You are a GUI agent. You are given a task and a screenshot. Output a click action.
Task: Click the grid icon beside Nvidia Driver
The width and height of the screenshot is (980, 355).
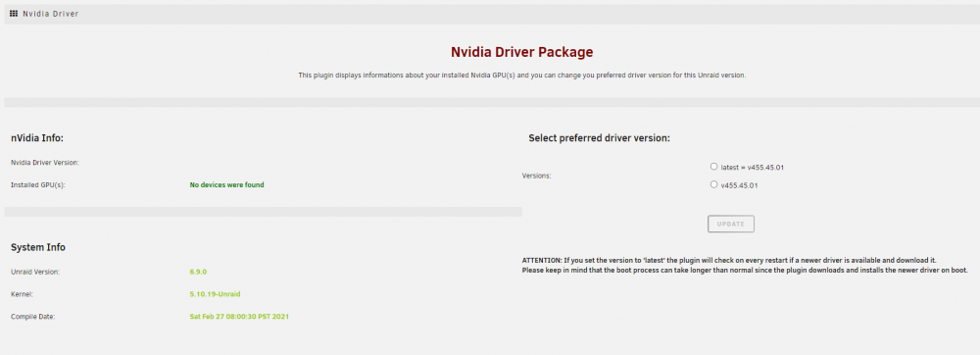(14, 13)
